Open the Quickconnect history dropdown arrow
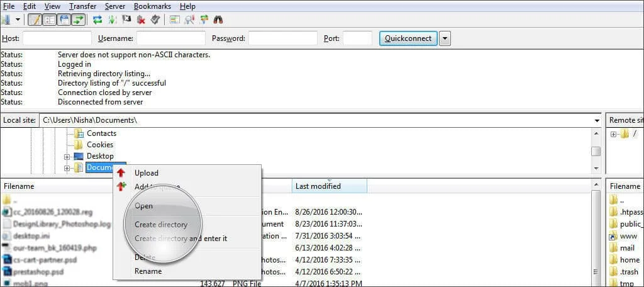This screenshot has height=287, width=644. click(x=445, y=38)
